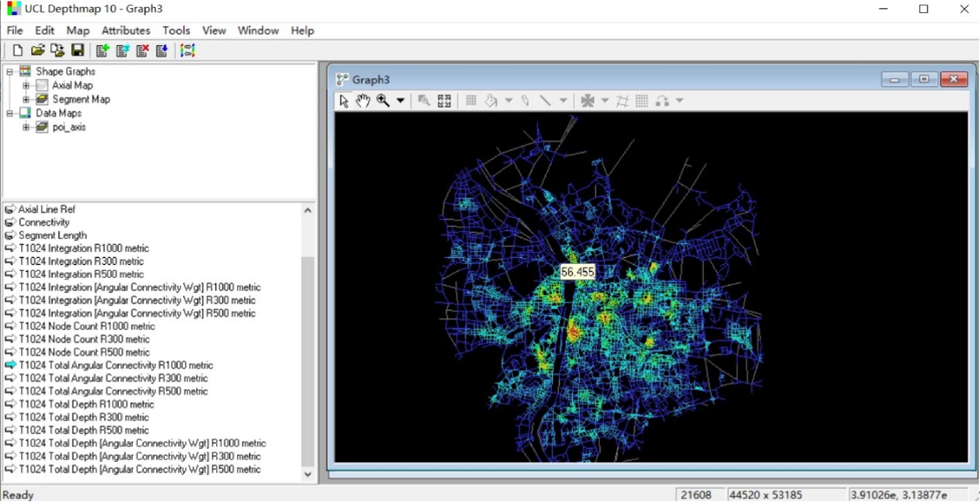Select the Connectivity attribute

pyautogui.click(x=44, y=222)
